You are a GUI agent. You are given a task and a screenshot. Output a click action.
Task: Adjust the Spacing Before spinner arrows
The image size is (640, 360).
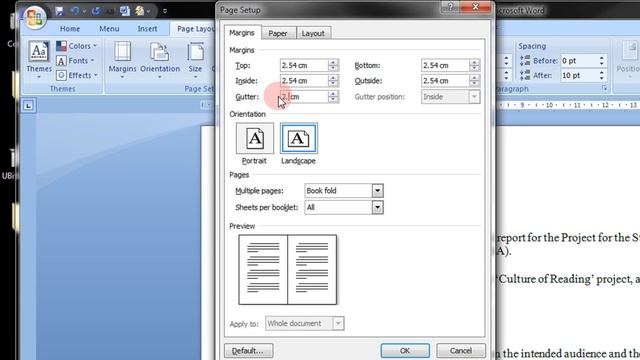pos(602,61)
